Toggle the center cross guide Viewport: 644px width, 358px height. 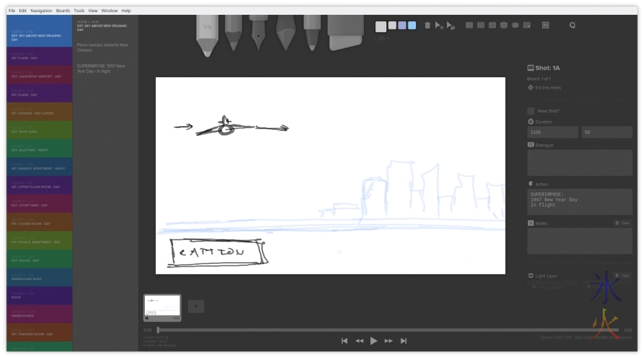click(x=481, y=25)
